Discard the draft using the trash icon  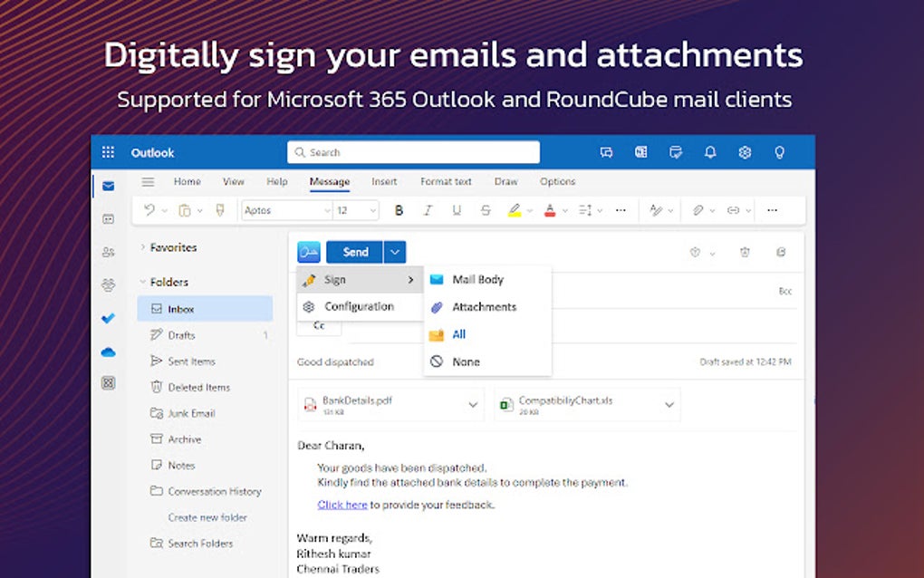click(745, 252)
